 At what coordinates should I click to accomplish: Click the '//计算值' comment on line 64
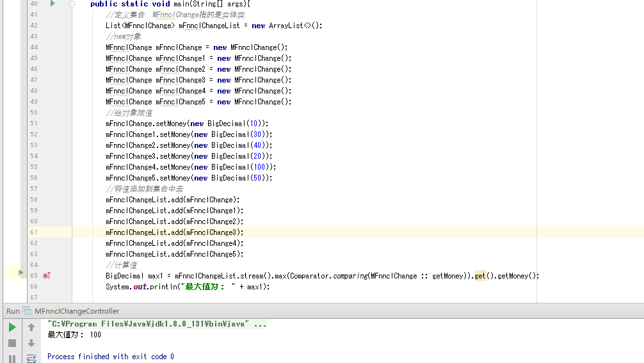(121, 265)
